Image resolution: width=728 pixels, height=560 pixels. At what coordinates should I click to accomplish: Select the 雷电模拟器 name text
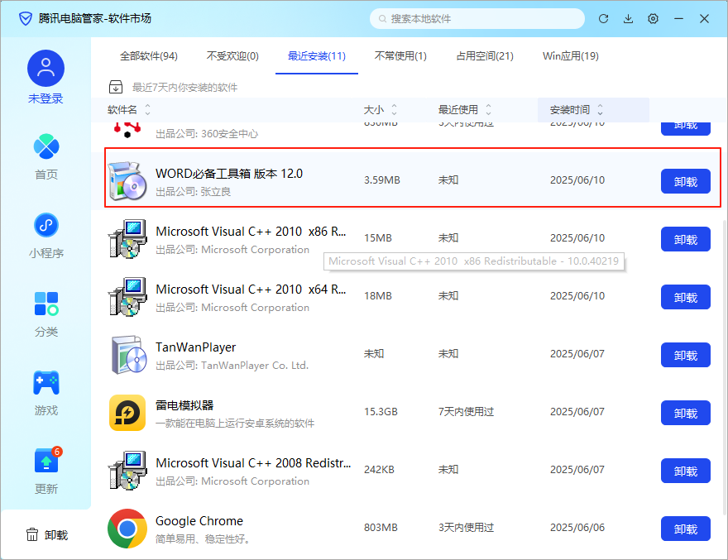click(x=184, y=405)
